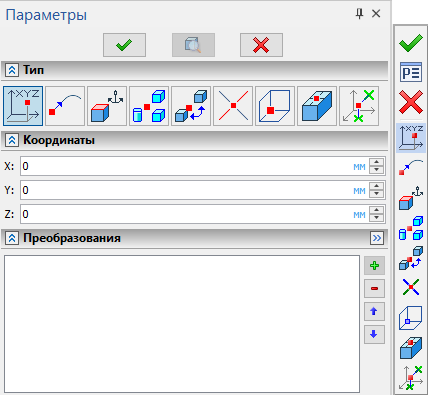Confirm with the green checkmark in Параметры panel
The image size is (428, 395).
(124, 45)
